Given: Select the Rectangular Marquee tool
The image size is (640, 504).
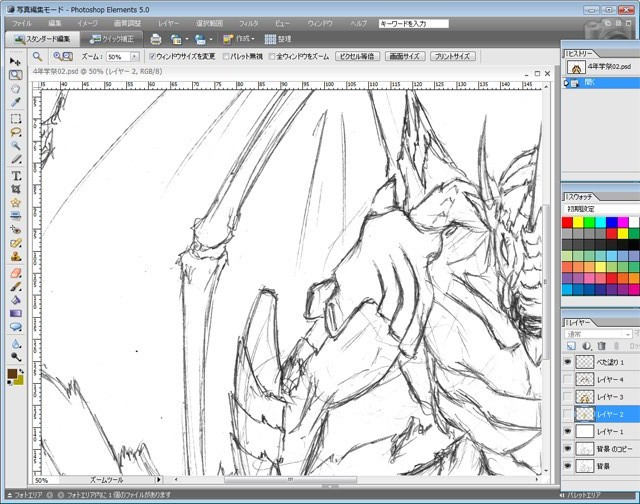Looking at the screenshot, I should point(16,118).
